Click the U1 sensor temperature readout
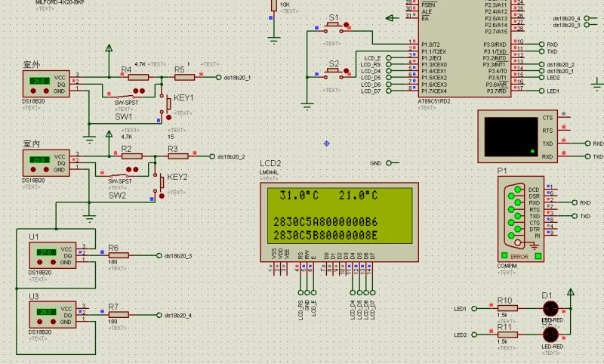This screenshot has height=364, width=604. pyautogui.click(x=45, y=252)
